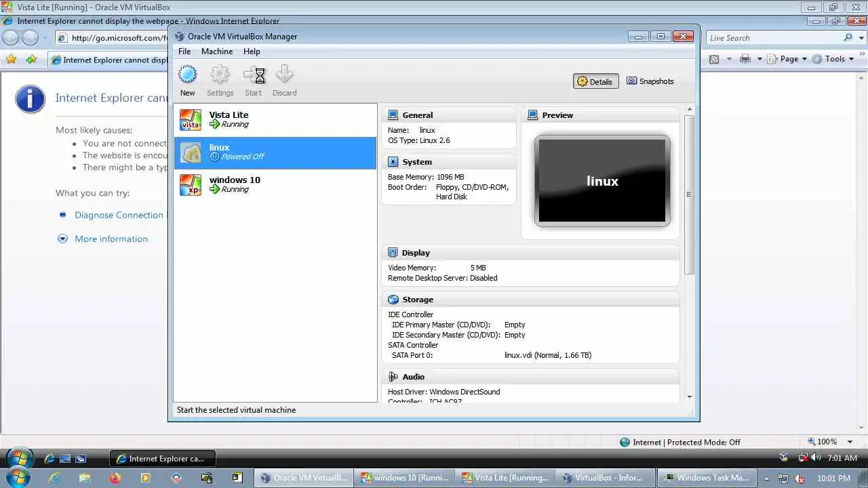Click the Discard toolbar icon
868x488 pixels.
tap(285, 75)
